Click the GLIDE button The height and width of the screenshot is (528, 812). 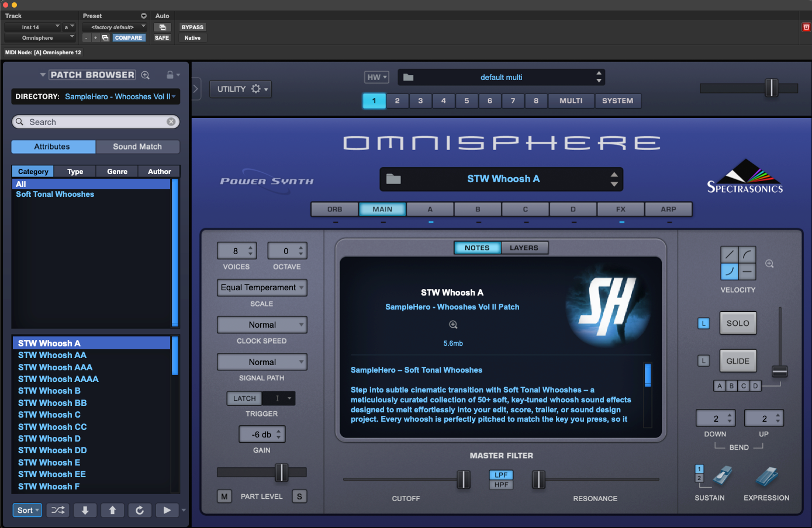coord(738,361)
